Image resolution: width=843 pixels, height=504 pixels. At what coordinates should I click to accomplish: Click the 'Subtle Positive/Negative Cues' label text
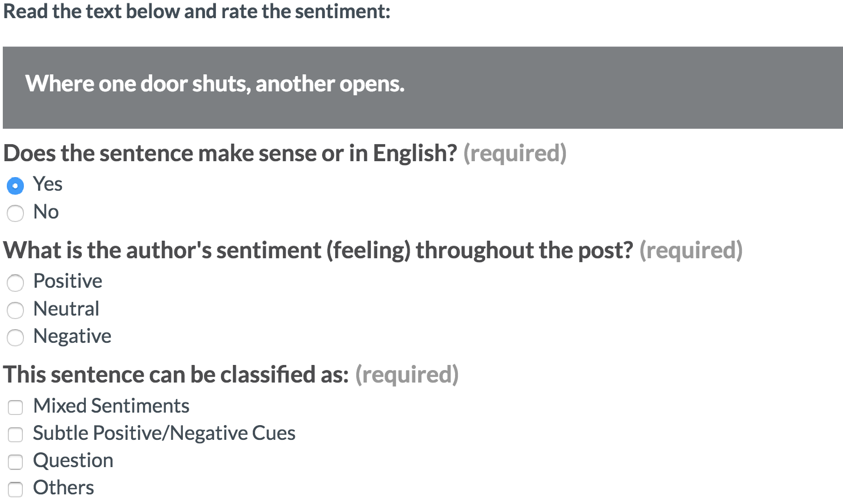coord(164,433)
